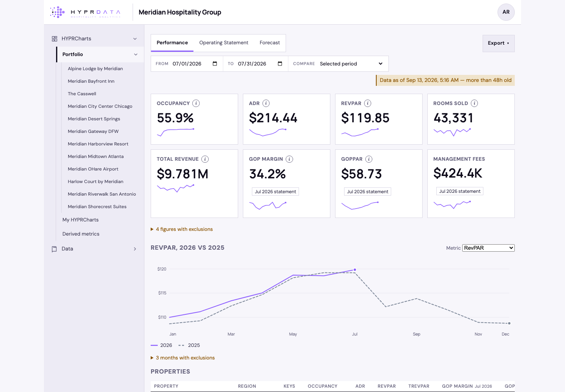Expand the 3 months with exclusions disclosure
The width and height of the screenshot is (565, 392).
[183, 358]
